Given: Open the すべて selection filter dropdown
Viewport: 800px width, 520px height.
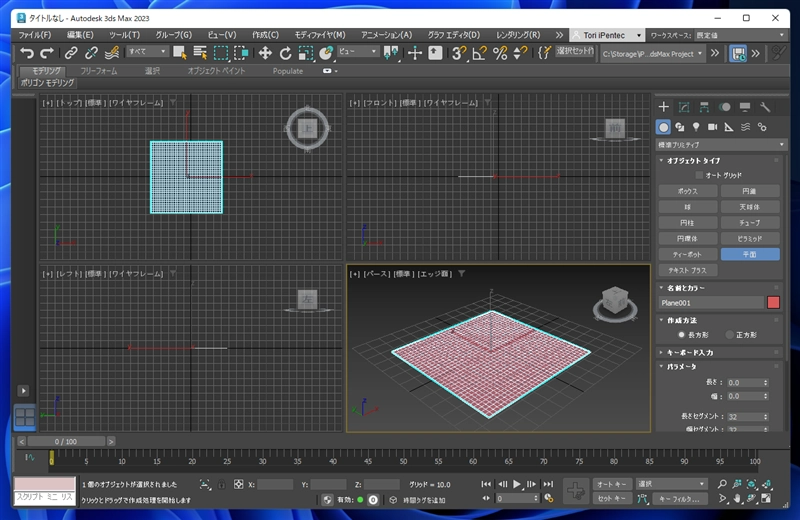Looking at the screenshot, I should tap(147, 52).
